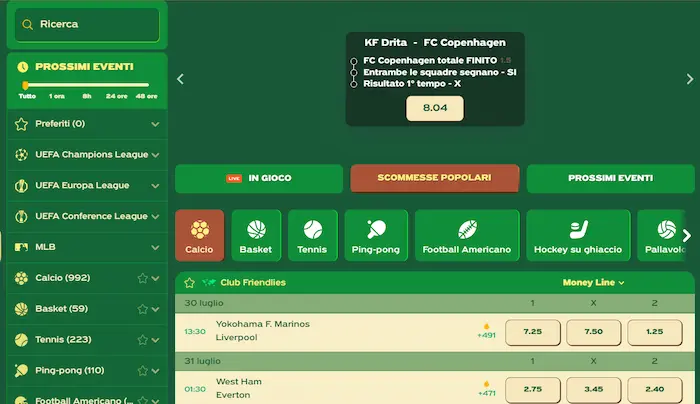
Task: Go to next banner slide arrow
Action: click(x=690, y=79)
